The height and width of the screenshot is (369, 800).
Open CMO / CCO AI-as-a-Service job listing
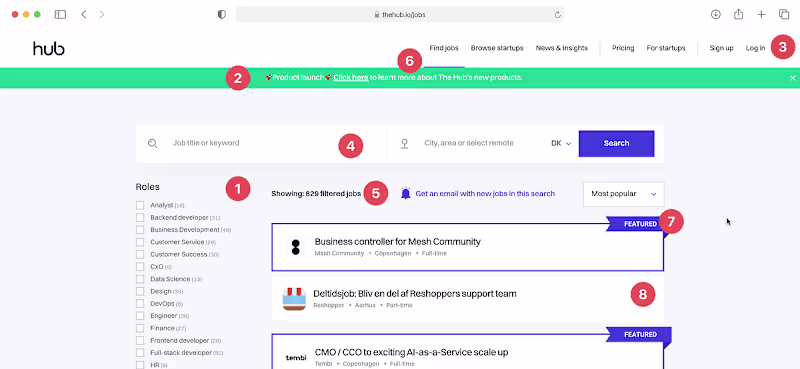(x=411, y=352)
